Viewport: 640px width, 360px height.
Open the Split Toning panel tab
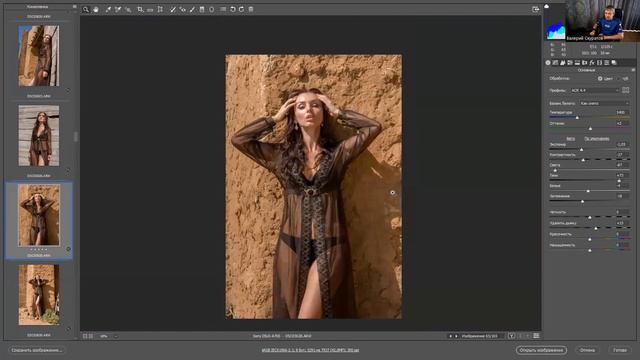(x=577, y=62)
